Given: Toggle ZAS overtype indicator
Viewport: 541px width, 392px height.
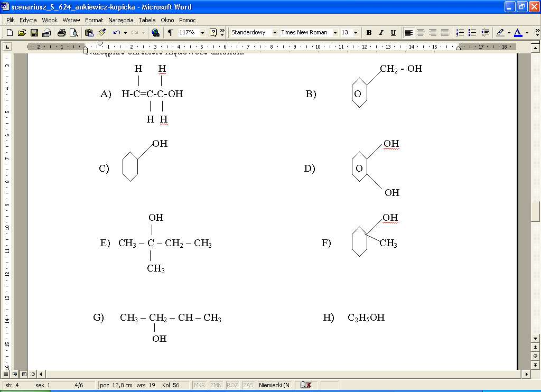Looking at the screenshot, I should coord(248,385).
